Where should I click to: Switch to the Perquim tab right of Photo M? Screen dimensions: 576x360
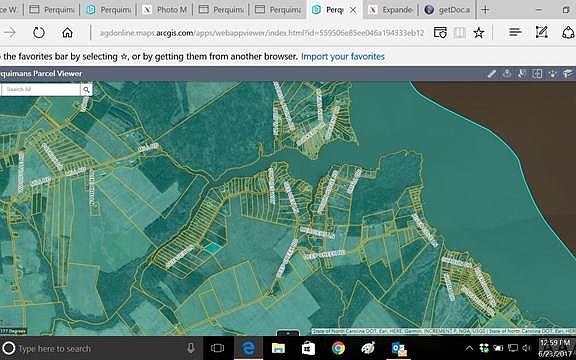click(x=221, y=10)
